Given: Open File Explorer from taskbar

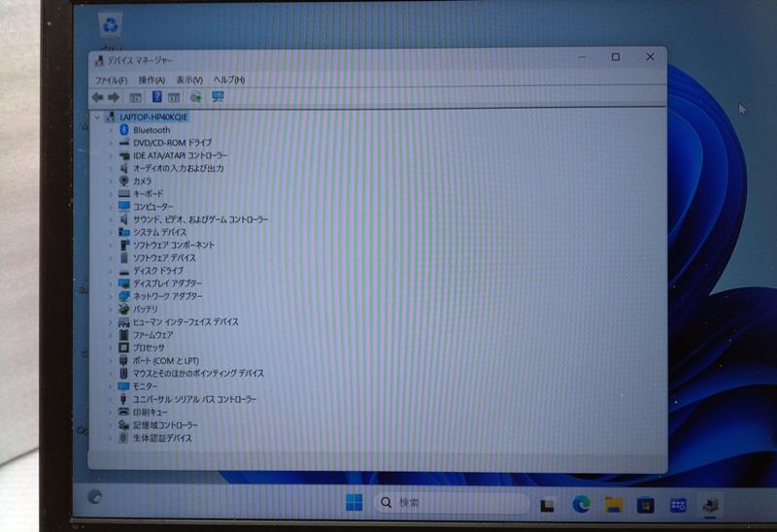Looking at the screenshot, I should (x=614, y=505).
